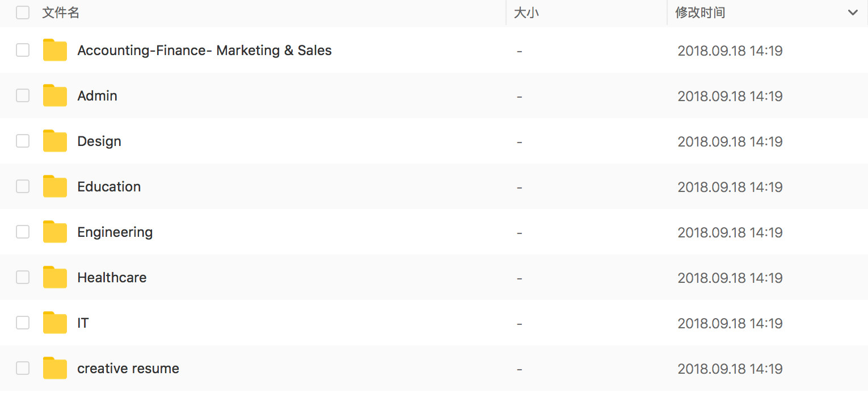The width and height of the screenshot is (868, 401).
Task: Open the Design folder name link
Action: point(99,141)
